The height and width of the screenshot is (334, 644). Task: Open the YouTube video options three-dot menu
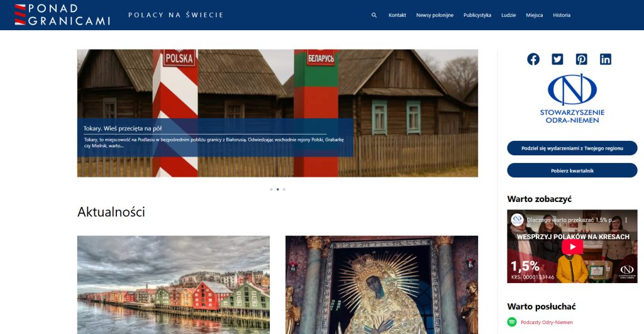coord(626,220)
